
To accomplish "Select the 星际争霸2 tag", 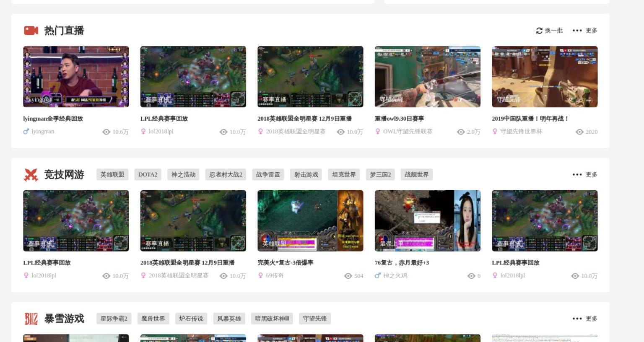I will point(114,319).
